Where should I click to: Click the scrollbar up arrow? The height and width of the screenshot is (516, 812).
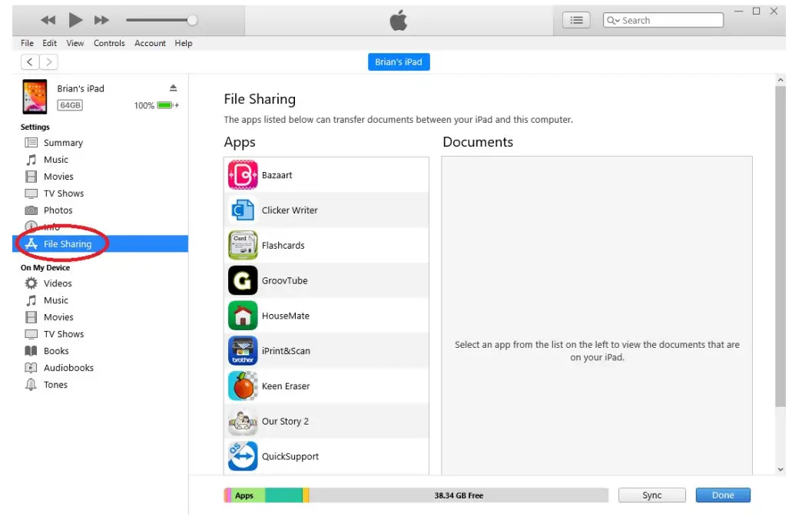tap(781, 80)
